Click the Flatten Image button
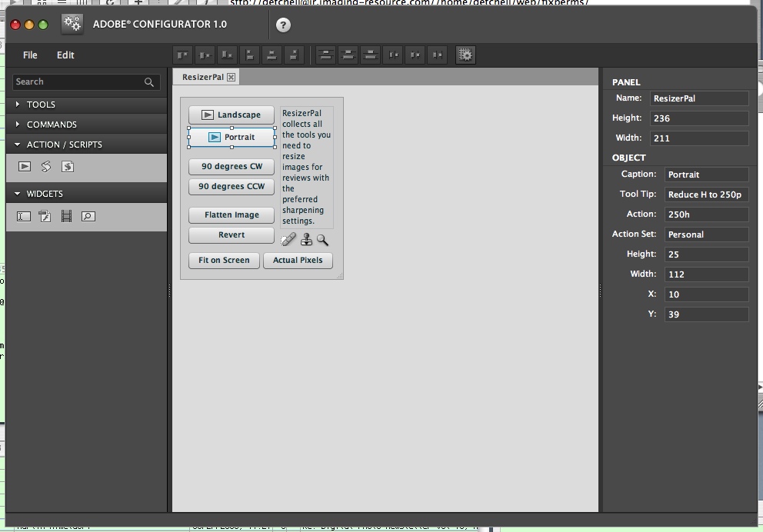Viewport: 763px width, 532px height. [232, 215]
